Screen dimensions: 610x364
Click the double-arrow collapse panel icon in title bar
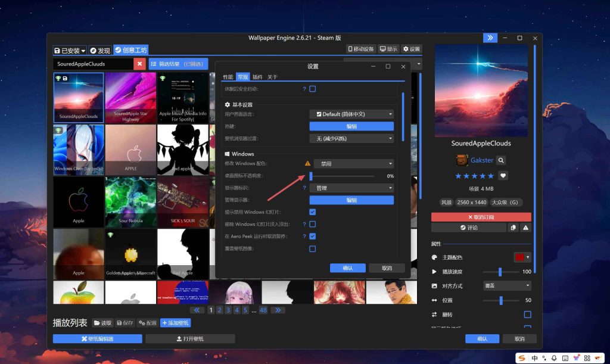point(490,38)
